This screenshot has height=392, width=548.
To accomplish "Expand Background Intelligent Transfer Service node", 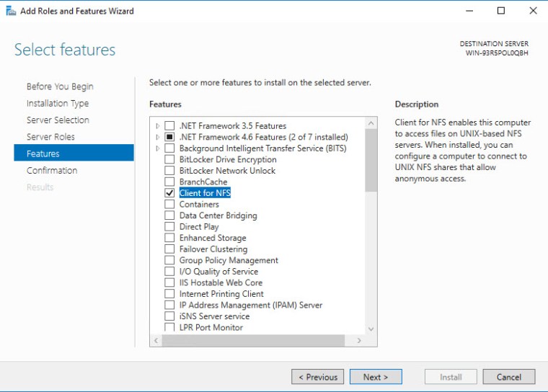I will coord(158,148).
